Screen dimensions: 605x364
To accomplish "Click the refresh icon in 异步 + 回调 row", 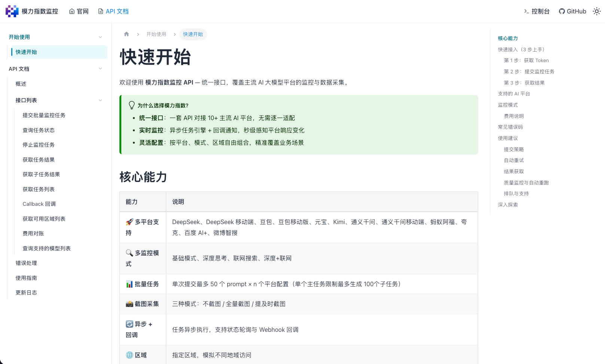I will tap(130, 324).
